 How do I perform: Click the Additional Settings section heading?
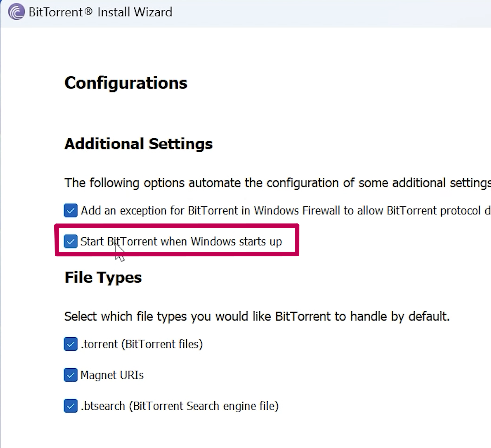139,144
